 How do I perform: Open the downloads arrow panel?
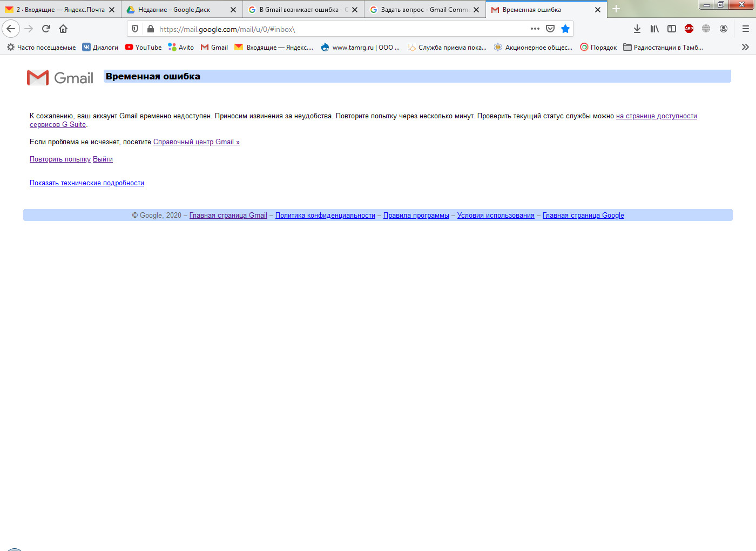pyautogui.click(x=637, y=29)
